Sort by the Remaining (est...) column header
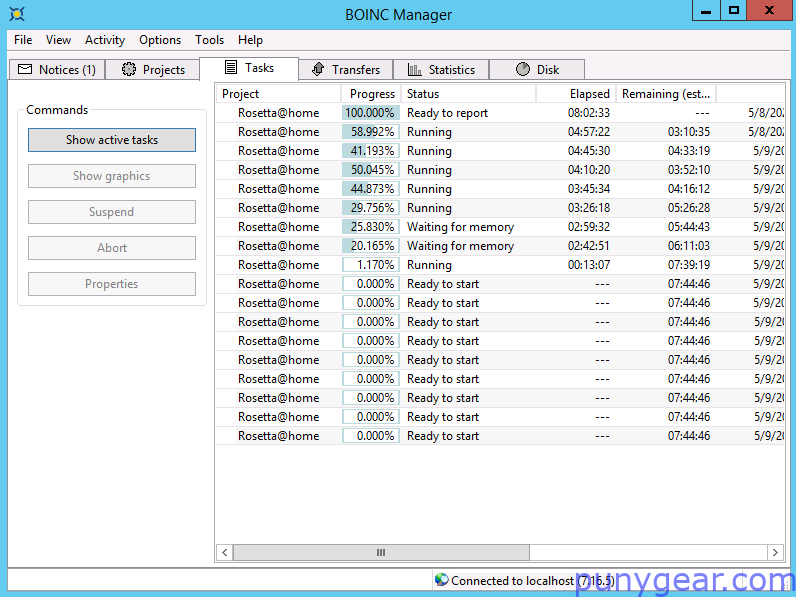This screenshot has height=597, width=796. 666,94
